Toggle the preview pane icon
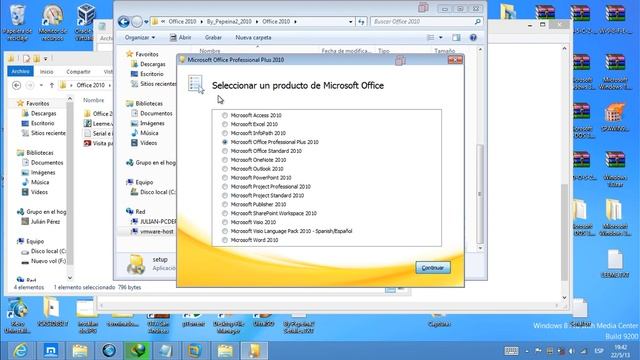The height and width of the screenshot is (360, 640). [x=456, y=38]
